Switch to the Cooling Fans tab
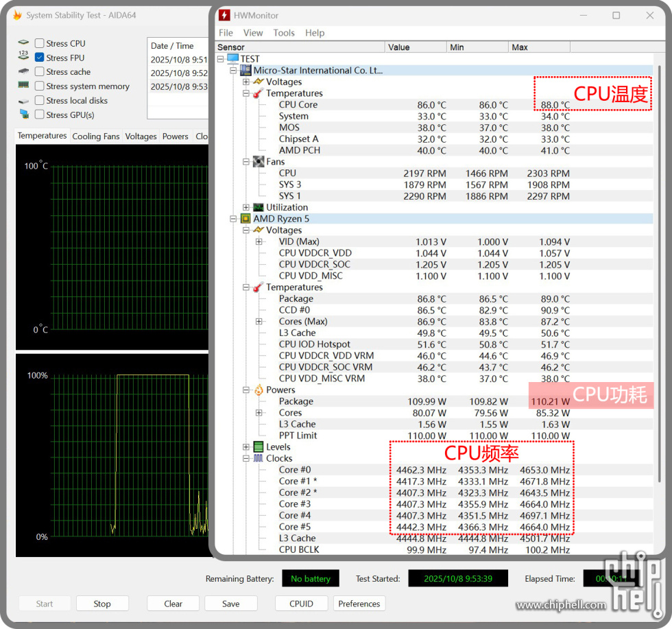Image resolution: width=672 pixels, height=629 pixels. coord(96,137)
